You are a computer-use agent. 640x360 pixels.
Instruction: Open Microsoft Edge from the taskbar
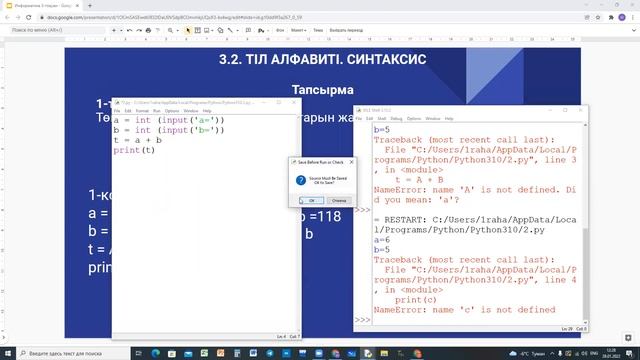click(x=156, y=353)
